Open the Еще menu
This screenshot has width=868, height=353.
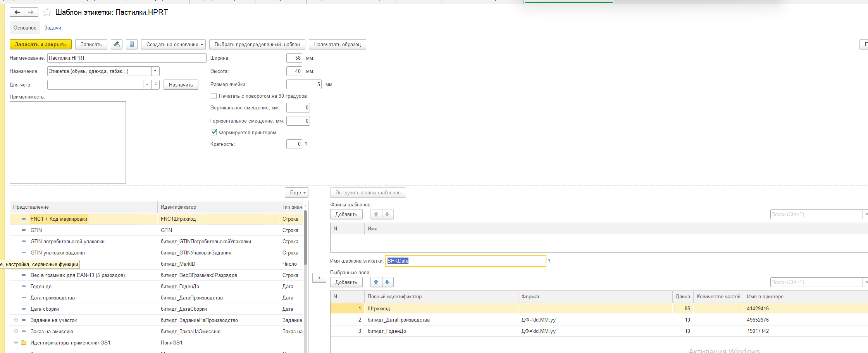coord(296,193)
